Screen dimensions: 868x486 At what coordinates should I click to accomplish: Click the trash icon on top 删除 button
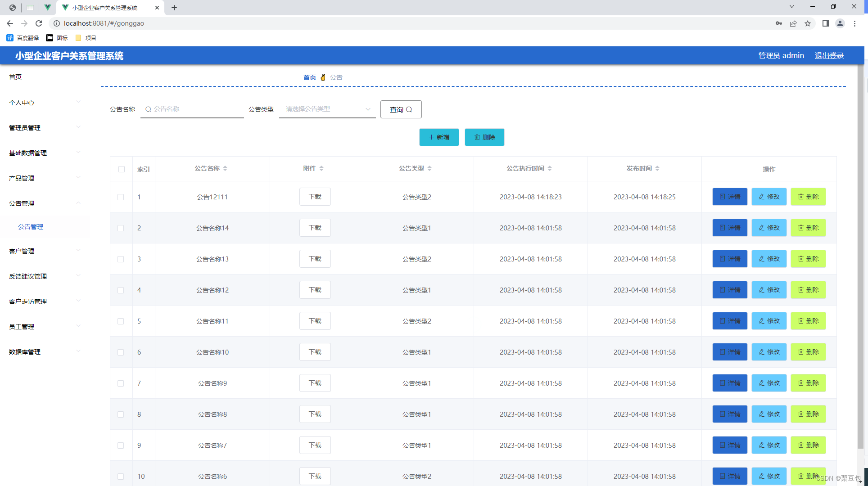coord(478,137)
